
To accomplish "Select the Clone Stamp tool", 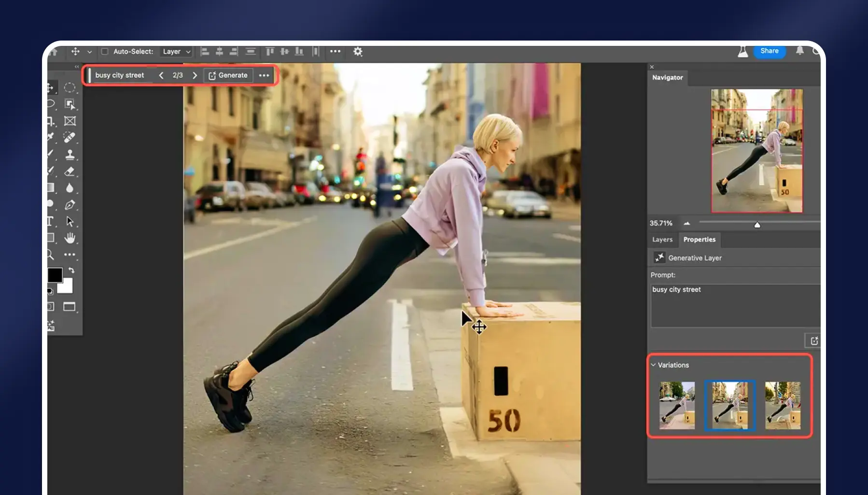I will click(x=70, y=155).
